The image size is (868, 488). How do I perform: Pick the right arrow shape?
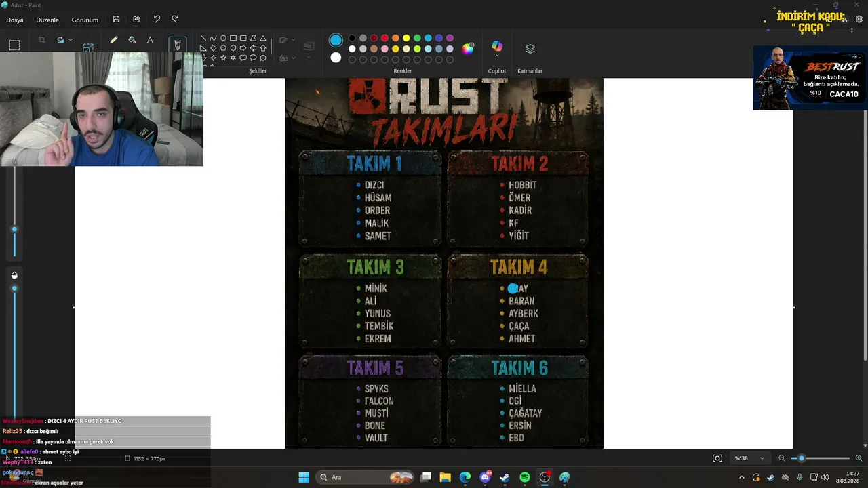[x=243, y=48]
